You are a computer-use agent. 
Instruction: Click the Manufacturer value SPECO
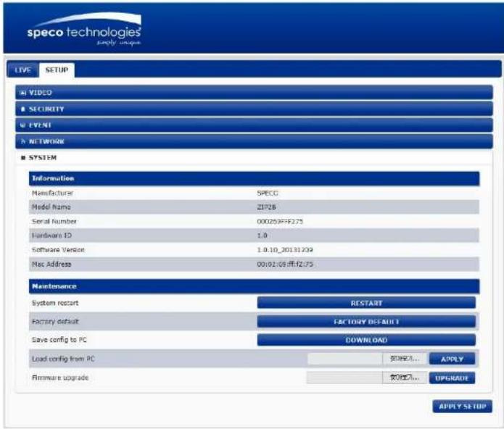point(268,193)
